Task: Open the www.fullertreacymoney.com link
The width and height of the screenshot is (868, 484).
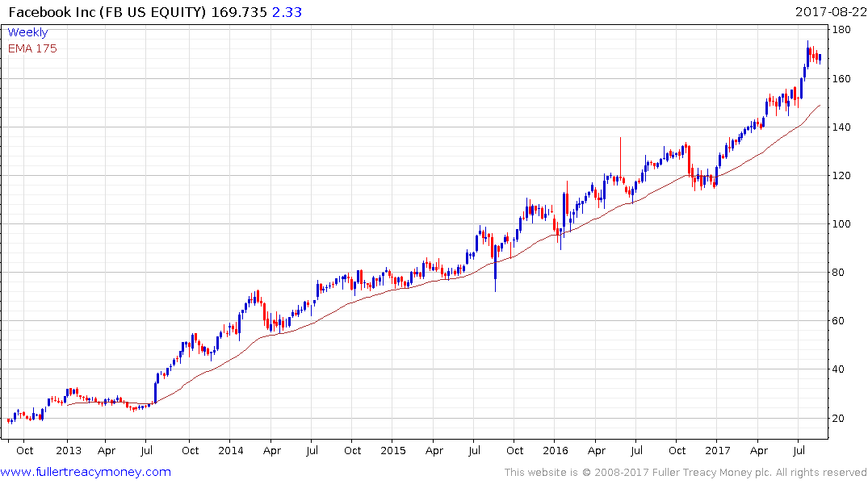Action: [86, 472]
